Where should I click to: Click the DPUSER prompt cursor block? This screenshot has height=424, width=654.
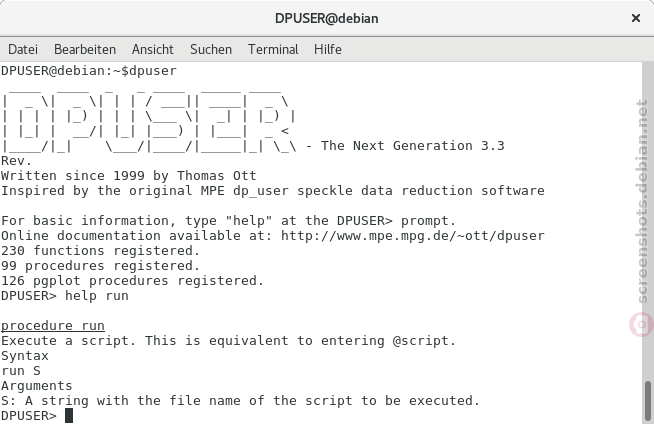(69, 416)
